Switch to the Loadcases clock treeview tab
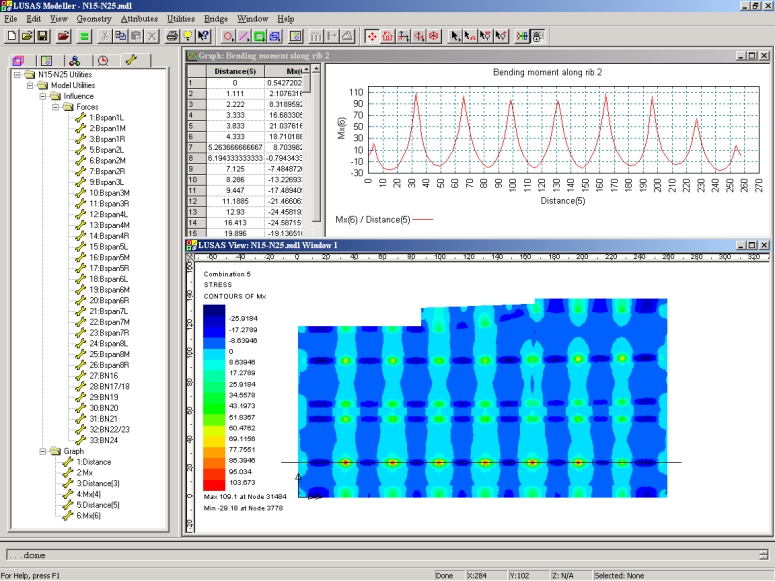Image resolution: width=775 pixels, height=581 pixels. [x=103, y=61]
